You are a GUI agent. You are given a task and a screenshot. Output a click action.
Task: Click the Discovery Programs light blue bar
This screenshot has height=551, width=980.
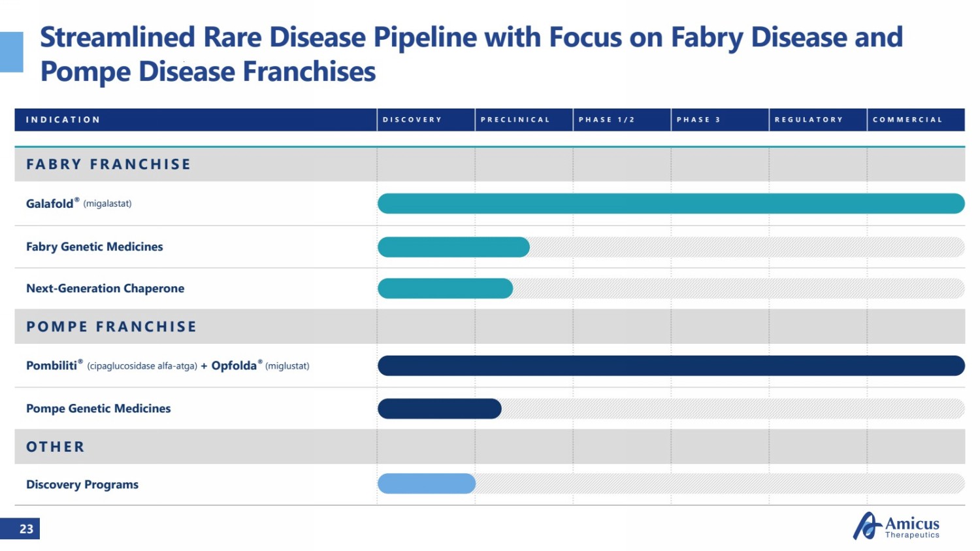point(427,484)
